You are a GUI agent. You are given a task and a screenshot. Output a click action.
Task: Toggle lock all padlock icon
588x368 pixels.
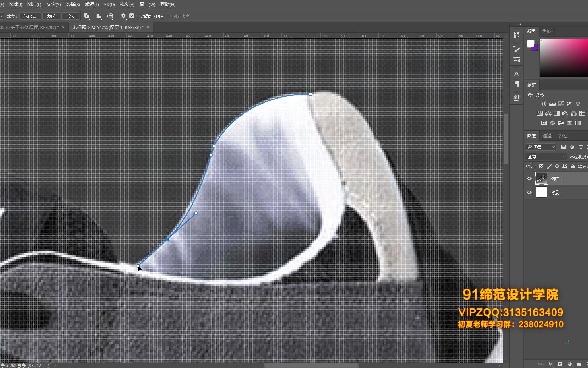pos(573,166)
